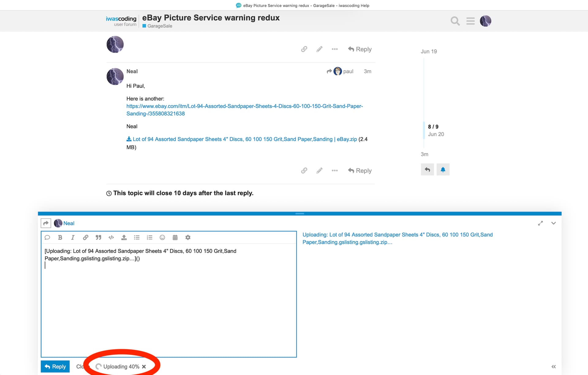Go to the iwascoding user forum logo
Image resolution: width=588 pixels, height=375 pixels.
point(121,21)
